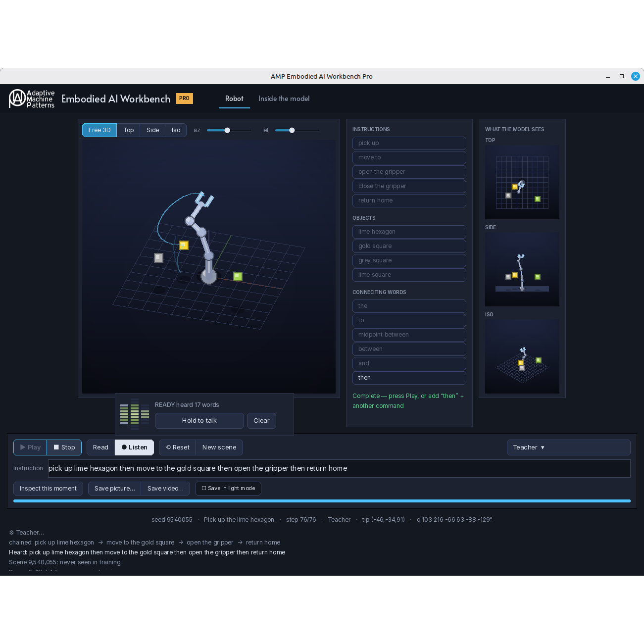The image size is (644, 644).
Task: Check Save in light mode
Action: click(228, 489)
